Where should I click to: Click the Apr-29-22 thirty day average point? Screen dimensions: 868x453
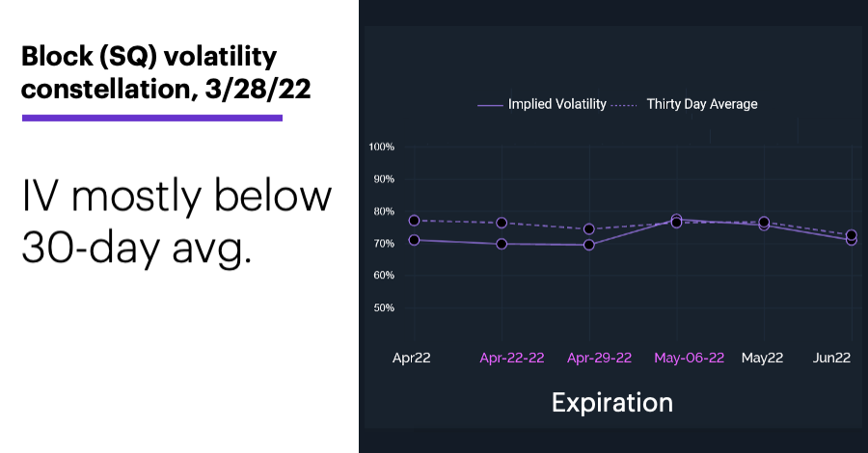[589, 229]
